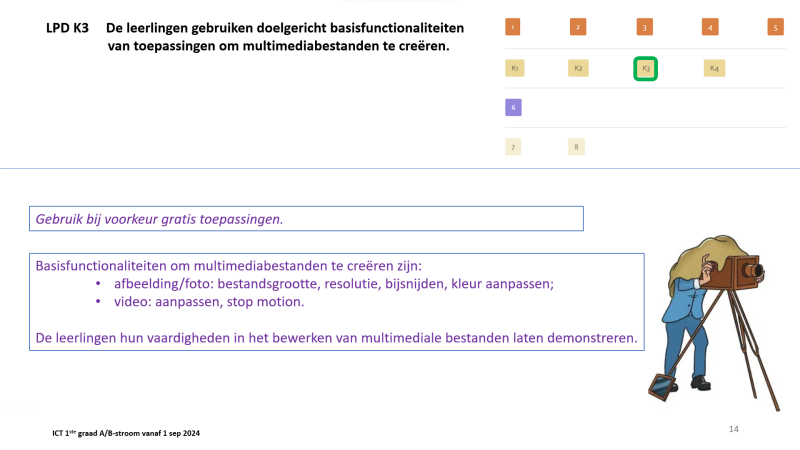
Task: Click the orange number 5 box
Action: tap(776, 27)
